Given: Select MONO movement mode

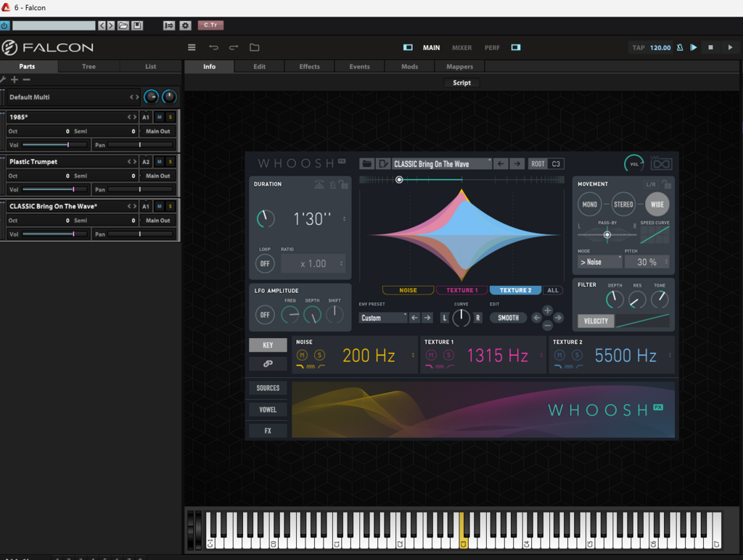Looking at the screenshot, I should tap(589, 204).
